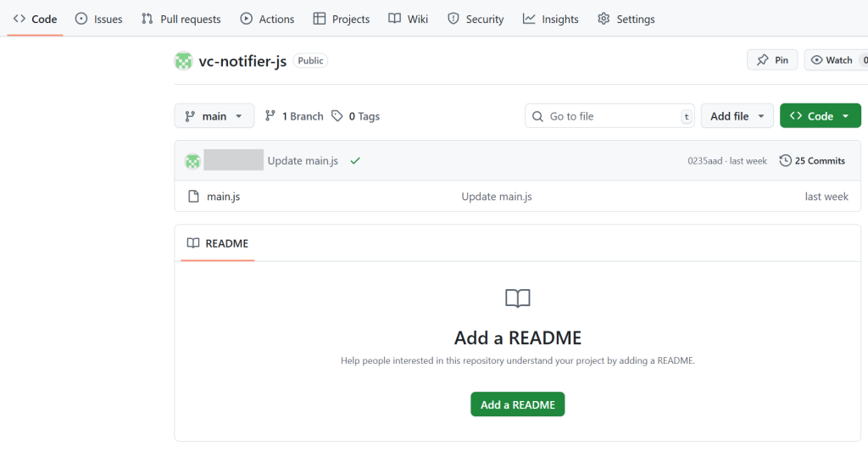Click the green Add a README button
Image resolution: width=868 pixels, height=468 pixels.
(x=518, y=404)
